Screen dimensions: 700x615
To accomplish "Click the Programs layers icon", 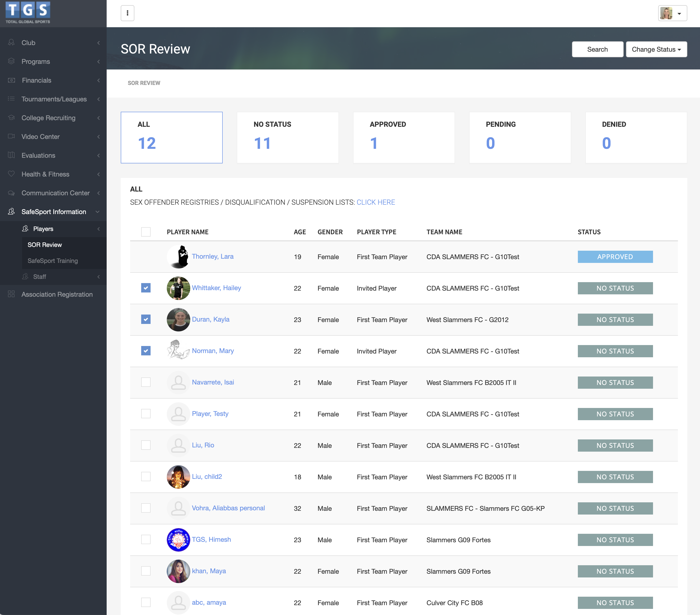I will click(11, 61).
